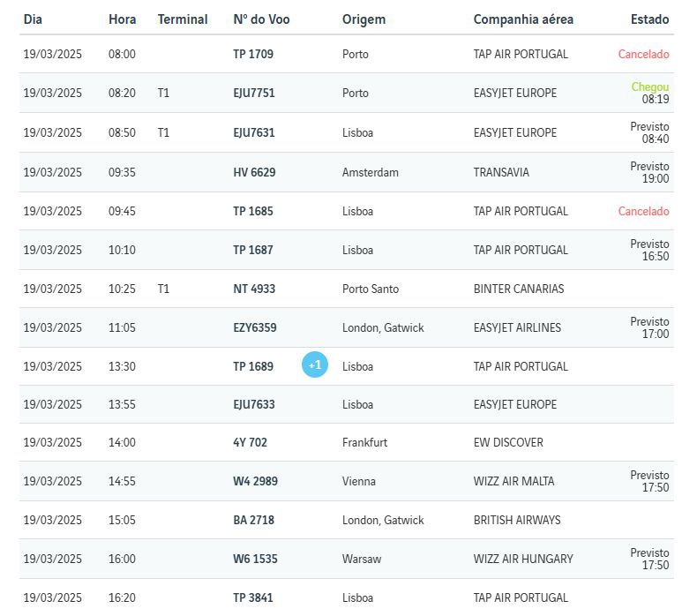The height and width of the screenshot is (616, 682).
Task: Open flight W6 1535 from Warsaw
Action: click(x=255, y=559)
